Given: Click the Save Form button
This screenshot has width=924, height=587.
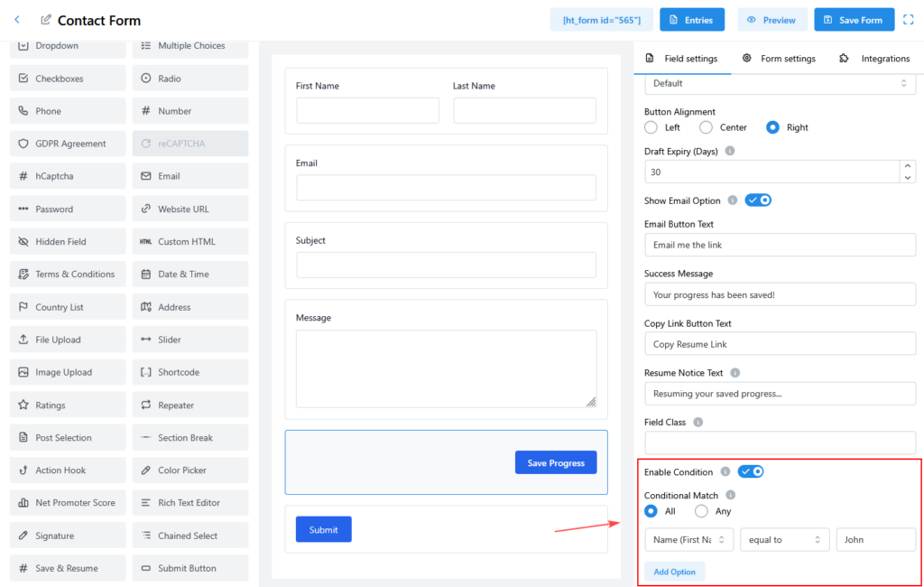Looking at the screenshot, I should pos(854,20).
